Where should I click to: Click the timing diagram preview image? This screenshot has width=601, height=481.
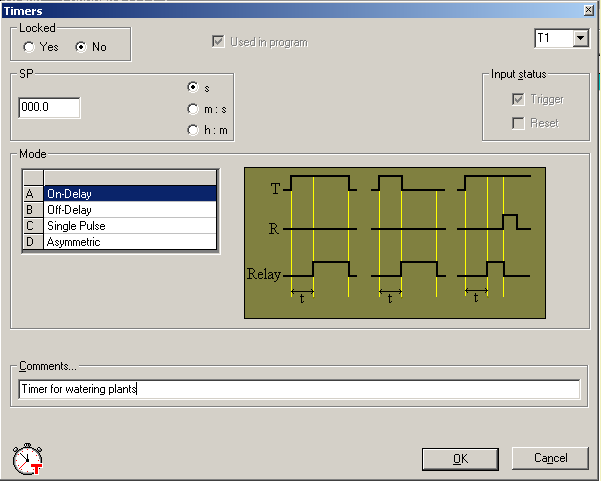coord(395,242)
